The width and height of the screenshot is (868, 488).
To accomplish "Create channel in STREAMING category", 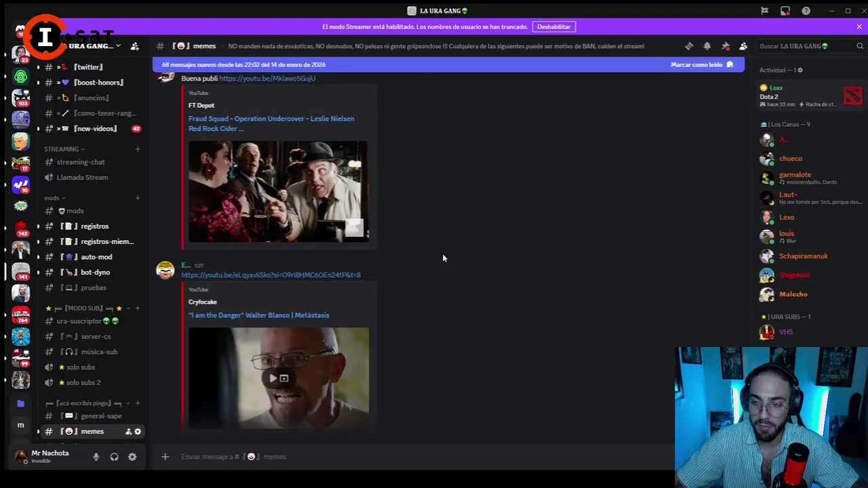I will tap(138, 149).
